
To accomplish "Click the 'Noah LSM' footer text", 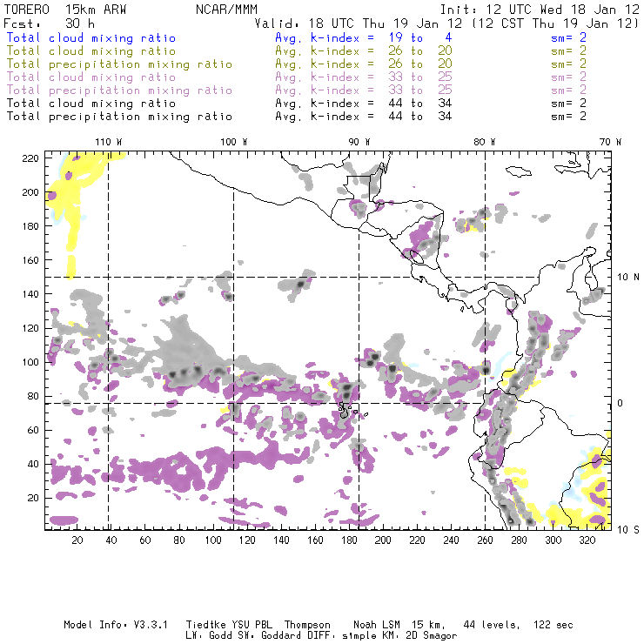I will click(x=377, y=625).
